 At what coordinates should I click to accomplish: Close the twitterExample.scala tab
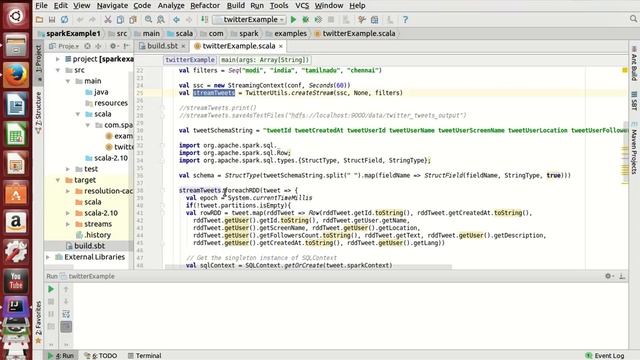click(281, 46)
